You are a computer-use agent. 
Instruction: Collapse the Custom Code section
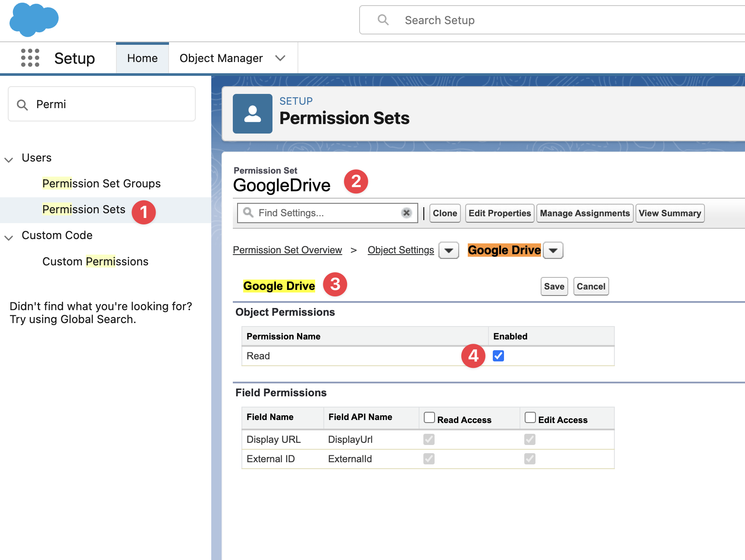(x=9, y=237)
